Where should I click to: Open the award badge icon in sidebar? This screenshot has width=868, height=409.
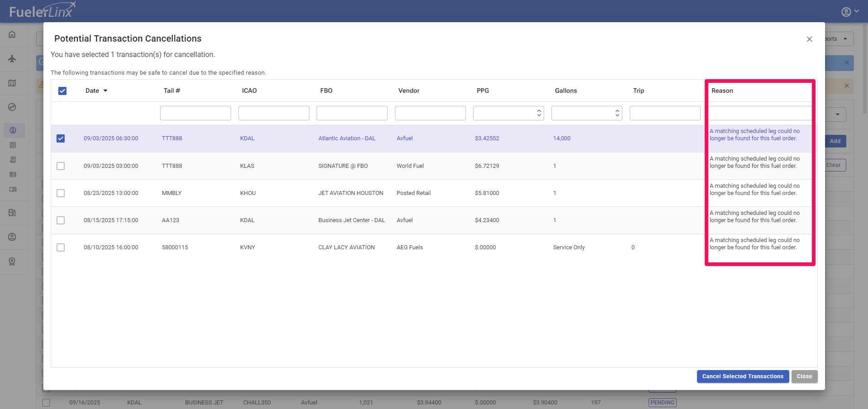pyautogui.click(x=12, y=262)
